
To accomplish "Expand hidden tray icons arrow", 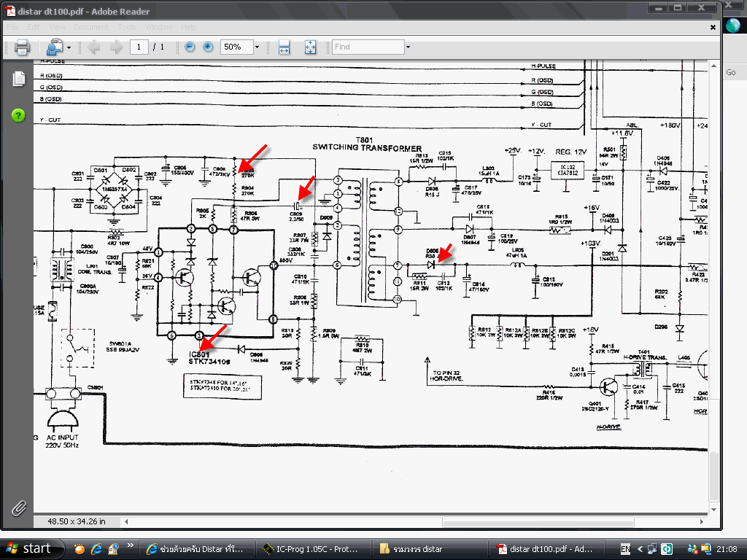I will pyautogui.click(x=640, y=549).
